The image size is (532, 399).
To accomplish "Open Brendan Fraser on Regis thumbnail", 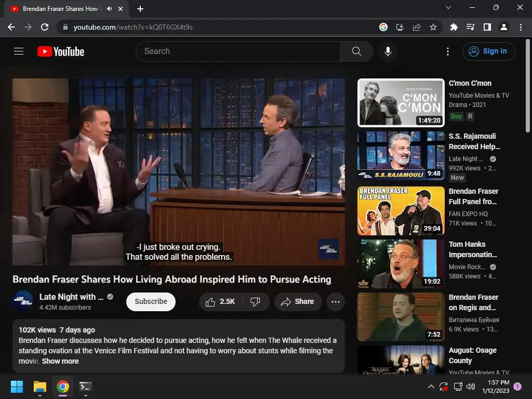I will click(401, 316).
